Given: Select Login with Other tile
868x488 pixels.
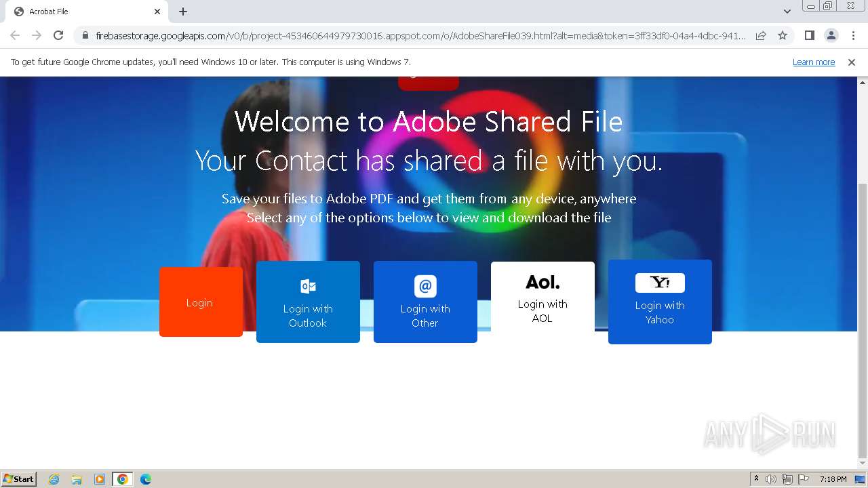Looking at the screenshot, I should click(x=425, y=302).
